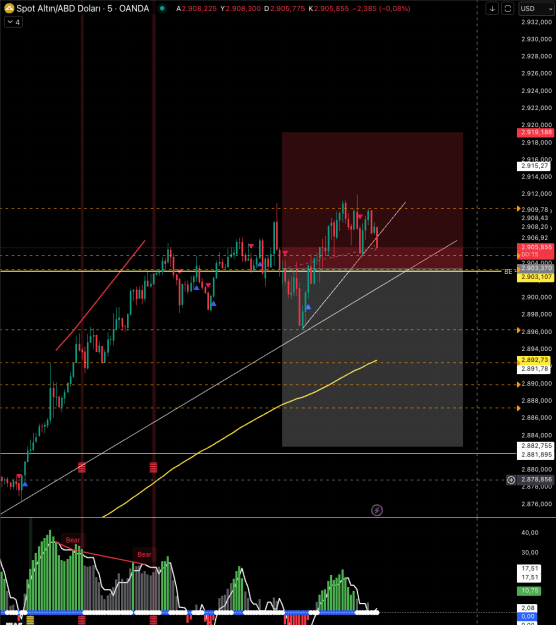Open the USD currency dropdown

click(536, 8)
